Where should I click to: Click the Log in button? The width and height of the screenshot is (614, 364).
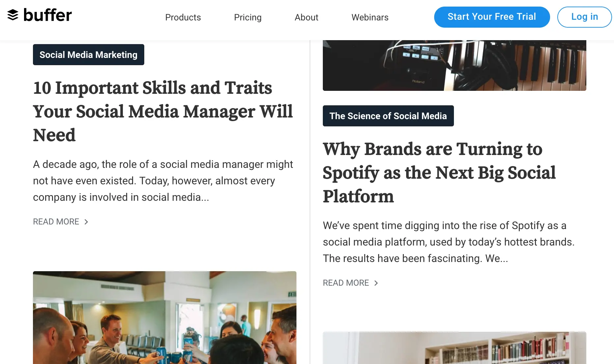coord(584,17)
